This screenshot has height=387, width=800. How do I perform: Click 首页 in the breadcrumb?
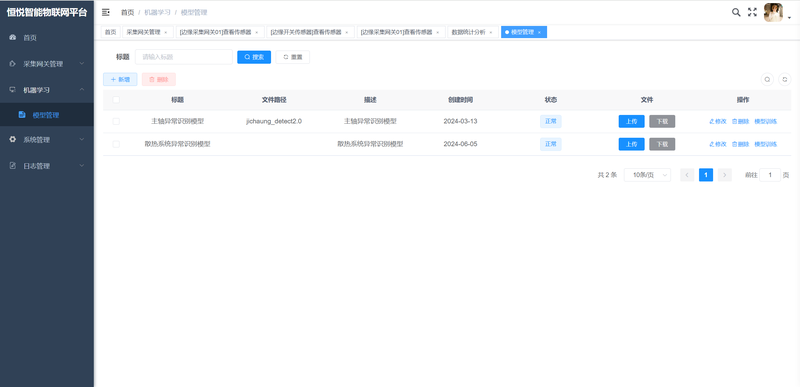coord(128,12)
